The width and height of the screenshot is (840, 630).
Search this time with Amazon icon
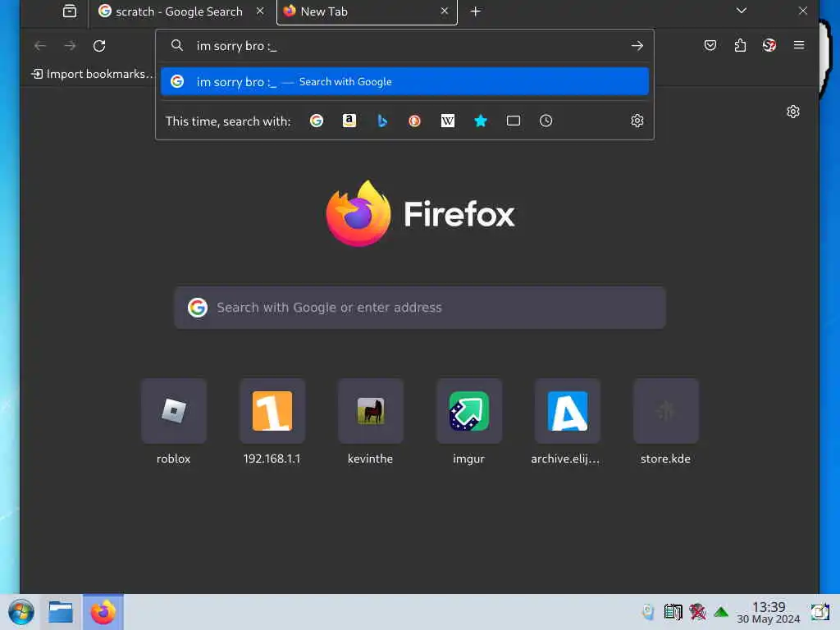[349, 121]
